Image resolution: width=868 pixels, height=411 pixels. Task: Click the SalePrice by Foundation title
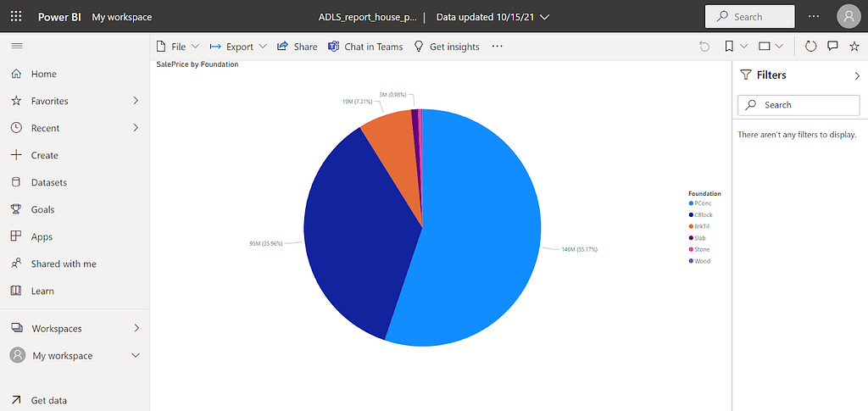tap(197, 64)
